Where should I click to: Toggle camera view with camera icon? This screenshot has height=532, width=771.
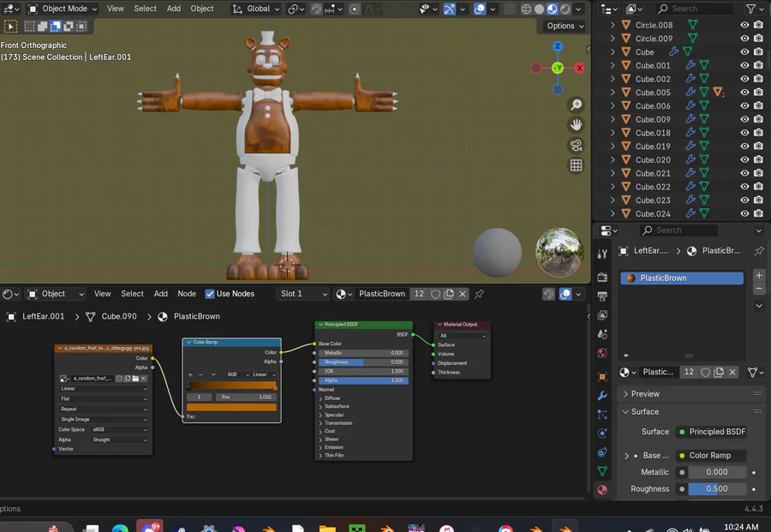tap(576, 145)
